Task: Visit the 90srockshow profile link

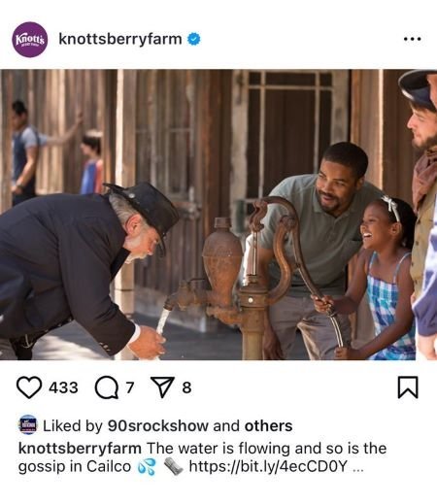Action: click(x=157, y=425)
